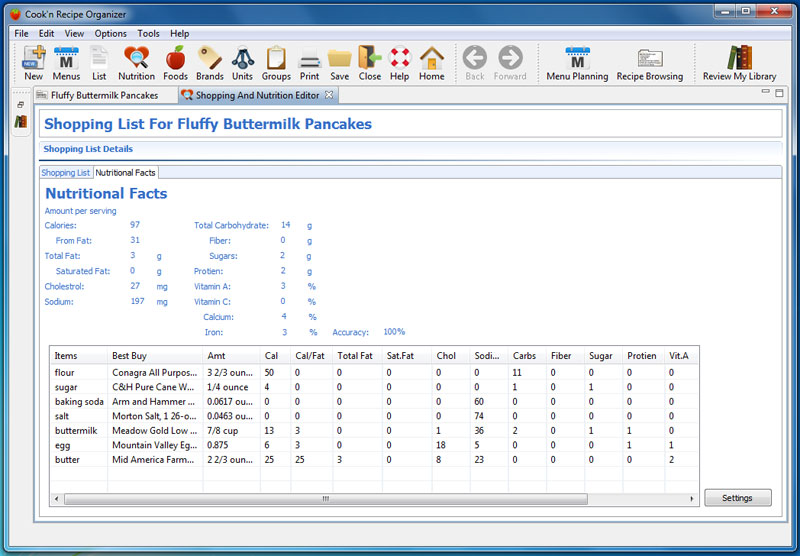Open the Options menu

click(111, 34)
